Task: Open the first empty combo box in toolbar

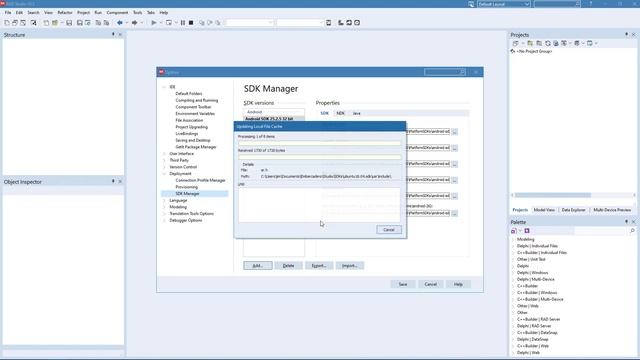Action: click(249, 23)
